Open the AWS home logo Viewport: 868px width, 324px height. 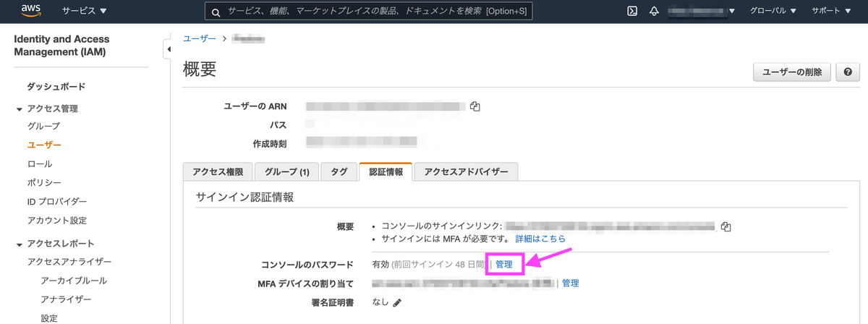tap(29, 11)
